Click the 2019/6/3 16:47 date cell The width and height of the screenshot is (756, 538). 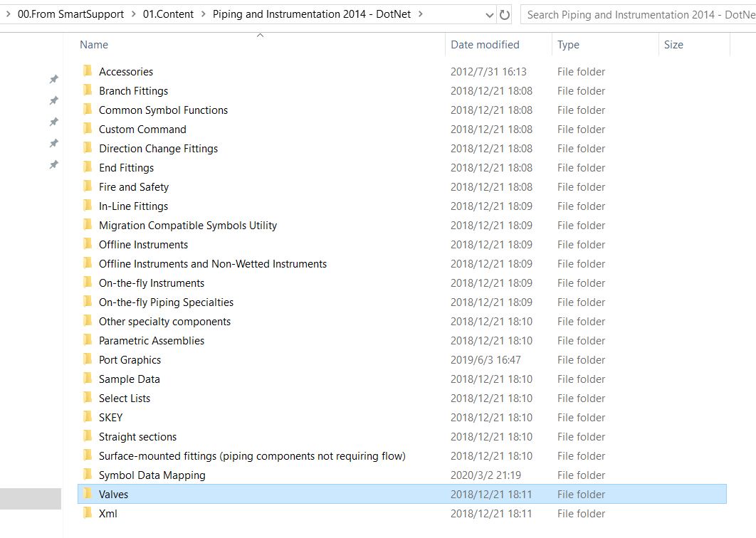(485, 360)
